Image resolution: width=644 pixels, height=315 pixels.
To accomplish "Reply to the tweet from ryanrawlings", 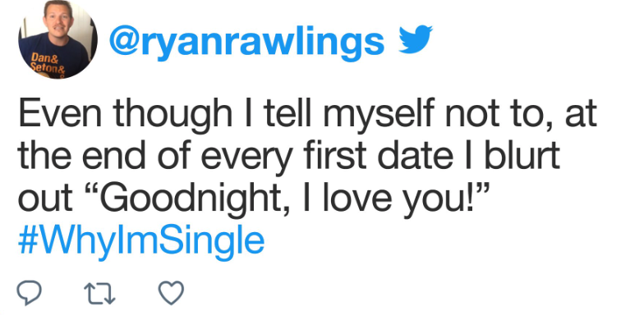I will [30, 294].
